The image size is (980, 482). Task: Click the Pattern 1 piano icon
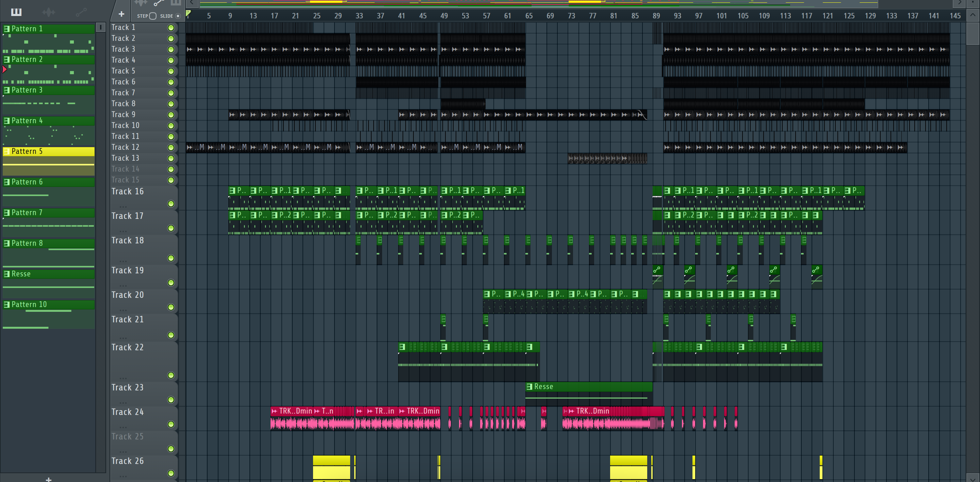click(x=6, y=29)
